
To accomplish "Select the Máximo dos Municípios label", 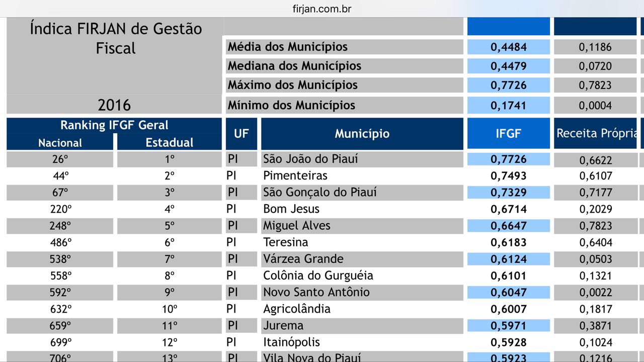I will 293,85.
